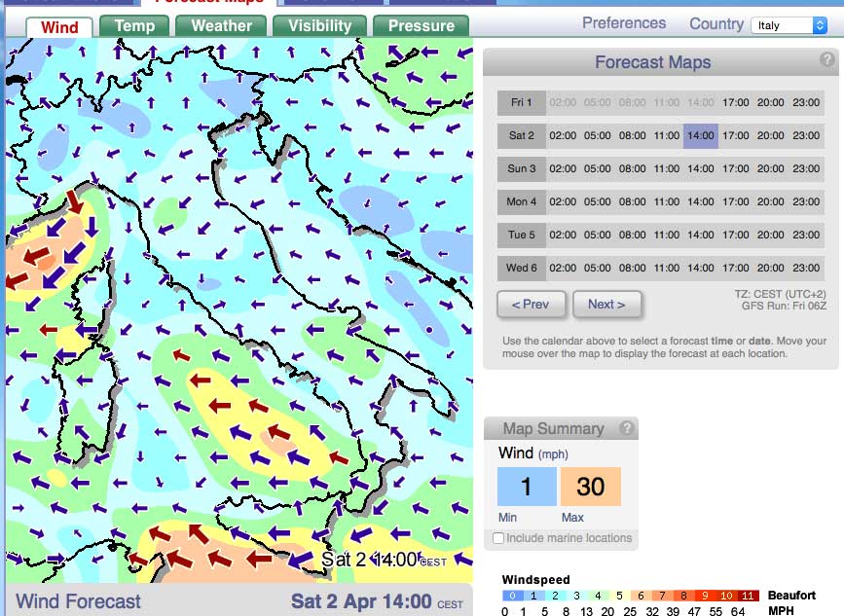Screen dimensions: 844x616
Task: Switch to the Temp tab
Action: (x=134, y=26)
